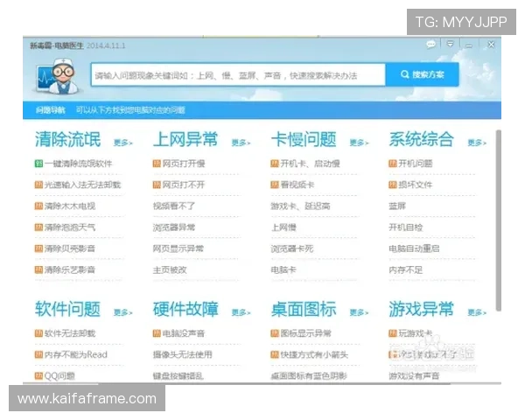The image size is (525, 420).
Task: Click the doctor mascot icon
Action: 58,76
